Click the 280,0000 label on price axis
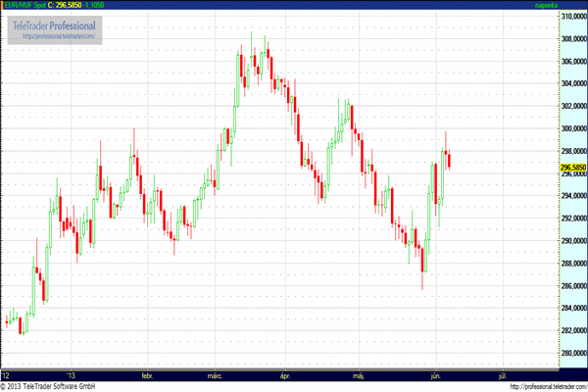The height and width of the screenshot is (392, 588). (x=572, y=353)
